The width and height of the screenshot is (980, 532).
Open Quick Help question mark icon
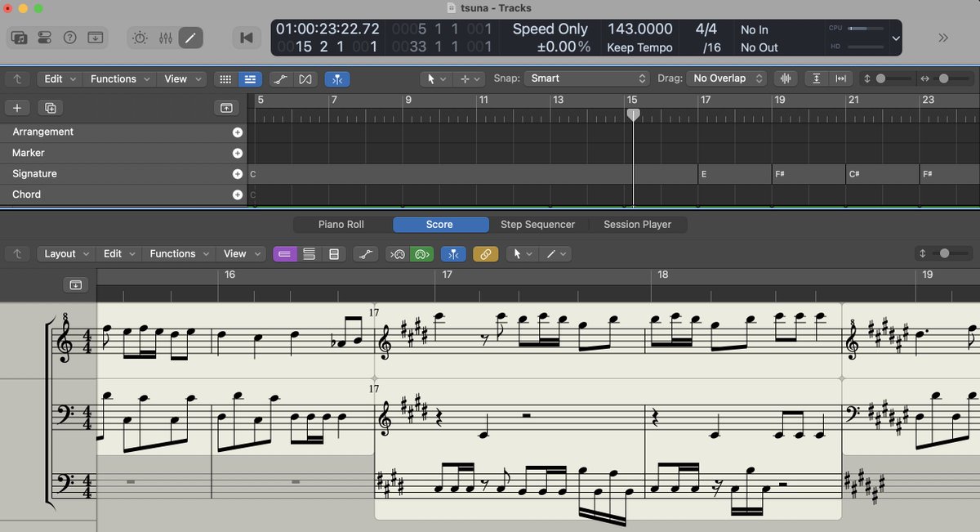70,38
